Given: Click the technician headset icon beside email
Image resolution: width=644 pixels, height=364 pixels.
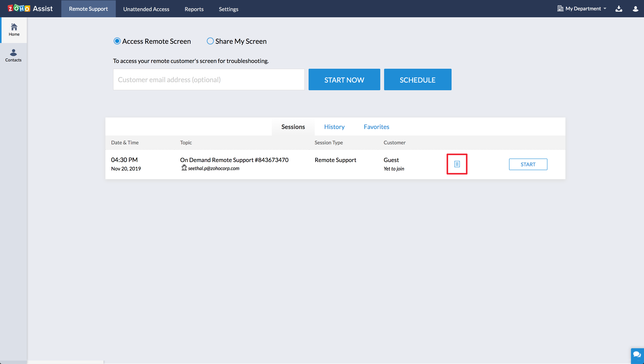Looking at the screenshot, I should pyautogui.click(x=184, y=168).
